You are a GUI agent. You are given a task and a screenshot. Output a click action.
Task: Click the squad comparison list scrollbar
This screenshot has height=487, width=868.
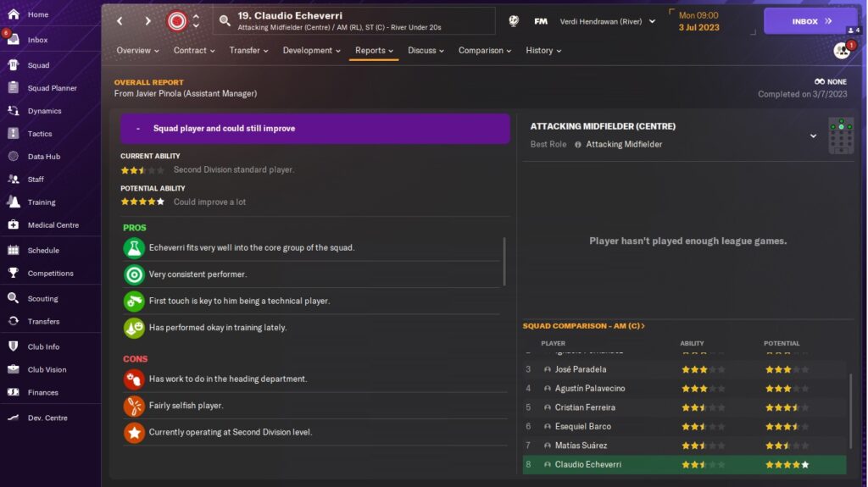point(849,407)
